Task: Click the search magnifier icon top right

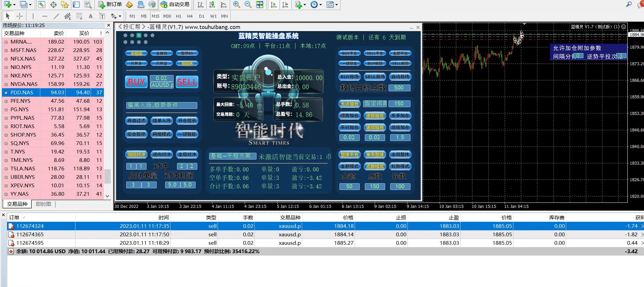Action: tap(629, 4)
